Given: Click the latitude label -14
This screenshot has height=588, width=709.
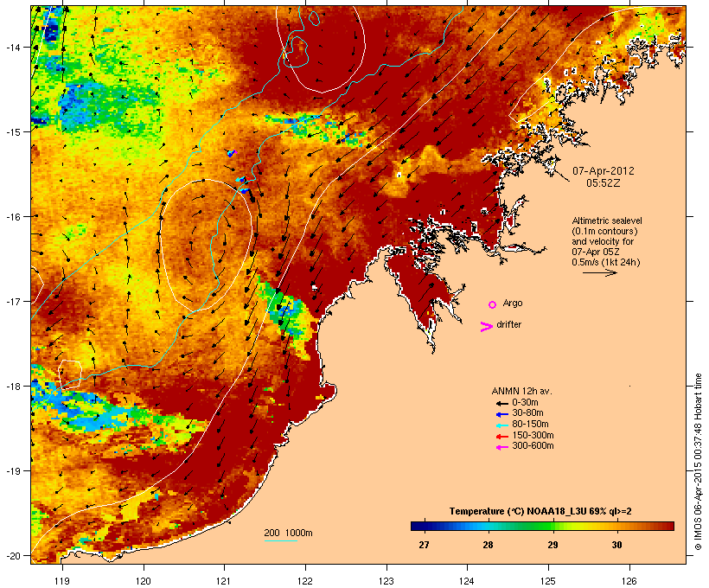Looking at the screenshot, I should [13, 47].
